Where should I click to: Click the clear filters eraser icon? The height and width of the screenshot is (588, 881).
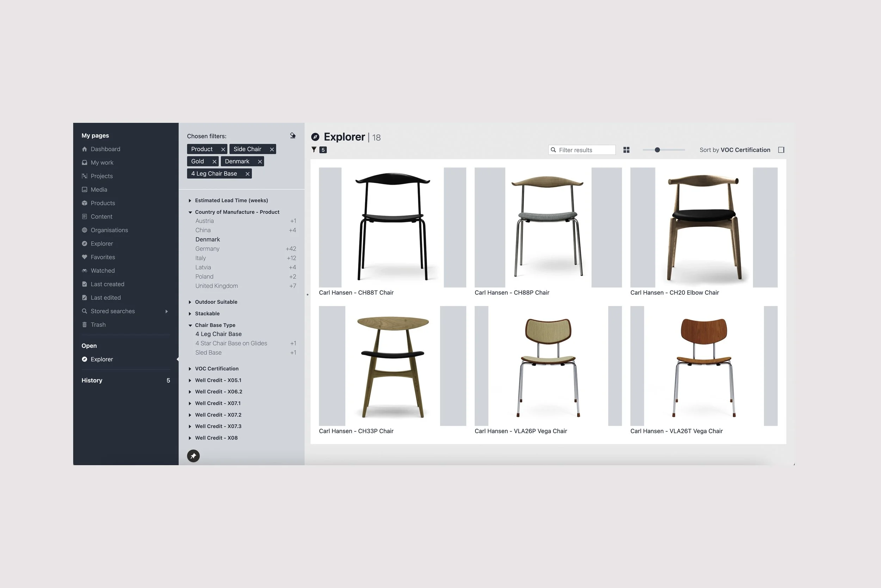coord(293,136)
